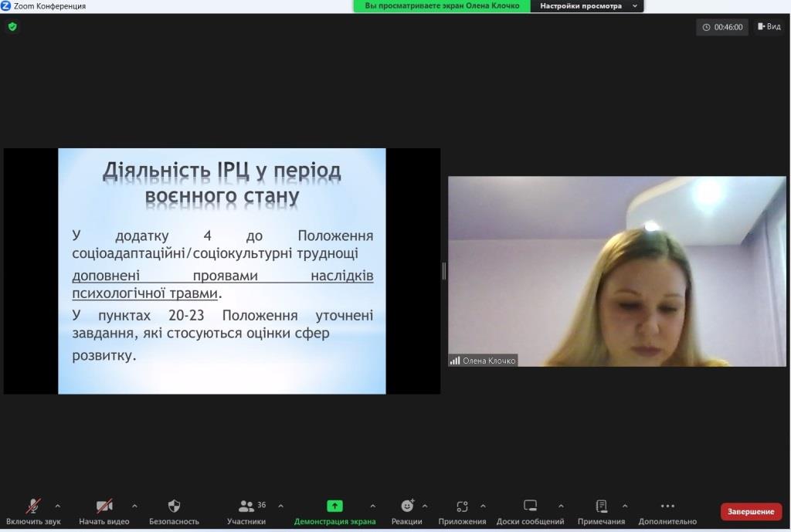
Task: Open Приложения apps panel
Action: coord(462,511)
